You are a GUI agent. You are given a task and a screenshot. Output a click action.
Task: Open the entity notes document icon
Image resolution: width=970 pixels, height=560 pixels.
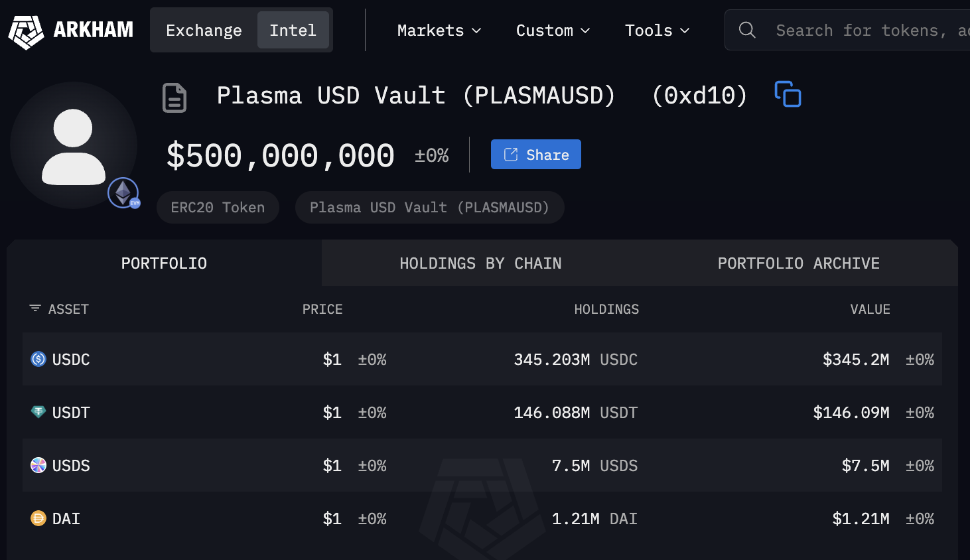(x=174, y=97)
